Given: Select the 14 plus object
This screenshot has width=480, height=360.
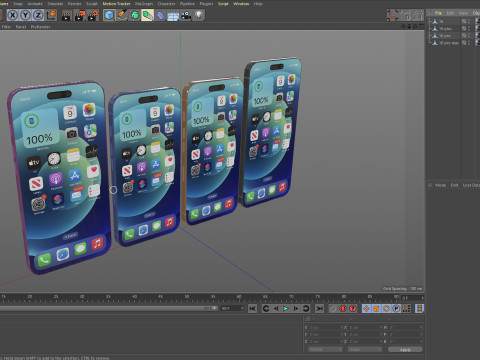Looking at the screenshot, I should coord(445,29).
